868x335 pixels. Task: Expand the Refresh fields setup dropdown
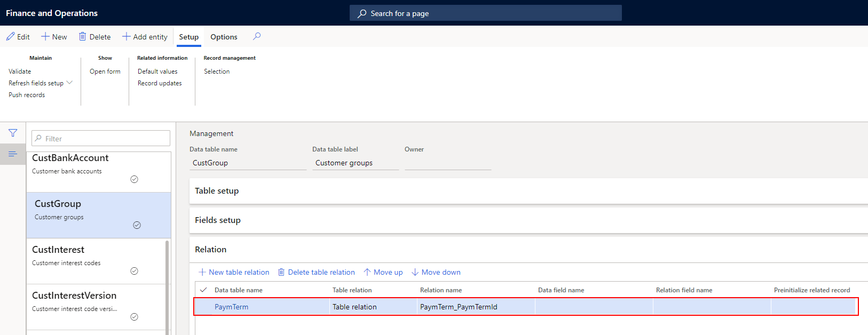click(x=69, y=83)
